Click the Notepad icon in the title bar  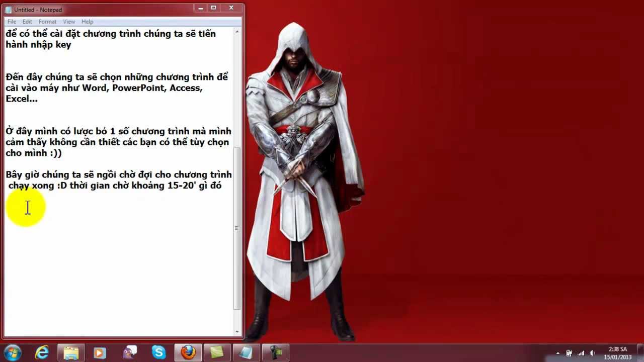[x=9, y=10]
